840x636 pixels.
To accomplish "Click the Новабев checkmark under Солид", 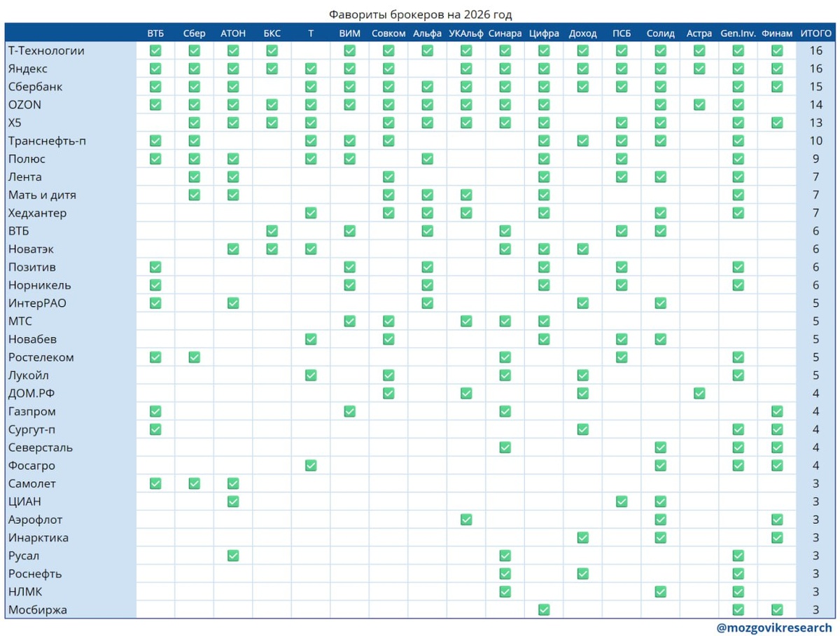I will pyautogui.click(x=661, y=339).
